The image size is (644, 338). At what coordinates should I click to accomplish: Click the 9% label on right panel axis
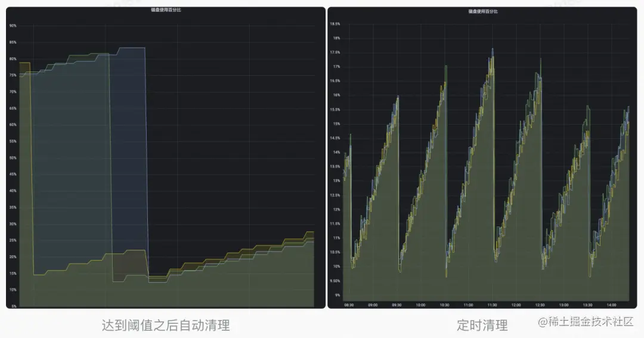[x=337, y=295]
